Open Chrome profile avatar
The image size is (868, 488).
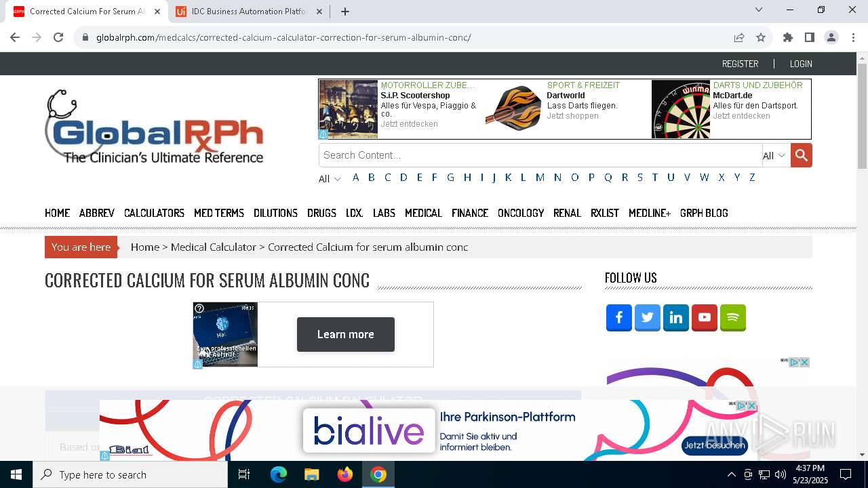click(x=831, y=37)
